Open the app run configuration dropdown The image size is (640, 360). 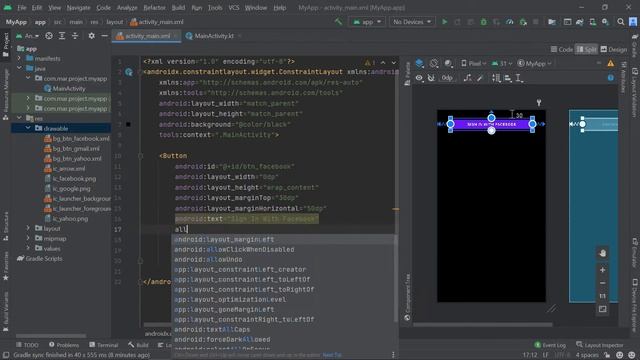click(367, 22)
